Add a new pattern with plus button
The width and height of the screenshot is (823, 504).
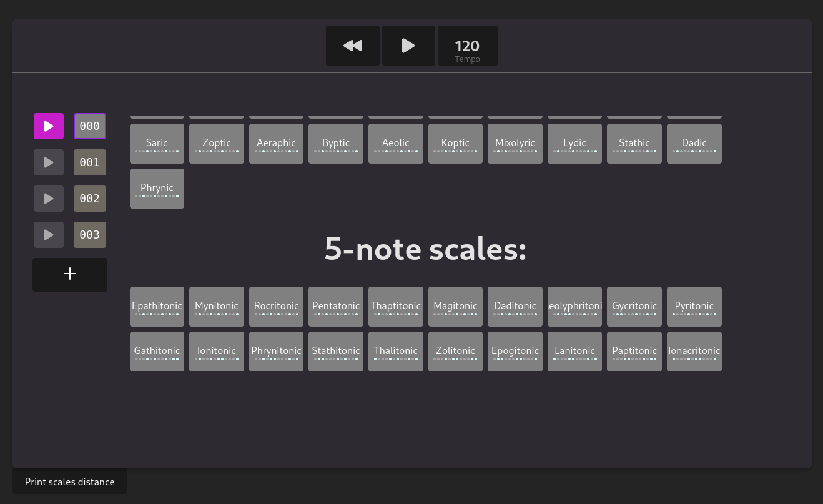[x=70, y=274]
